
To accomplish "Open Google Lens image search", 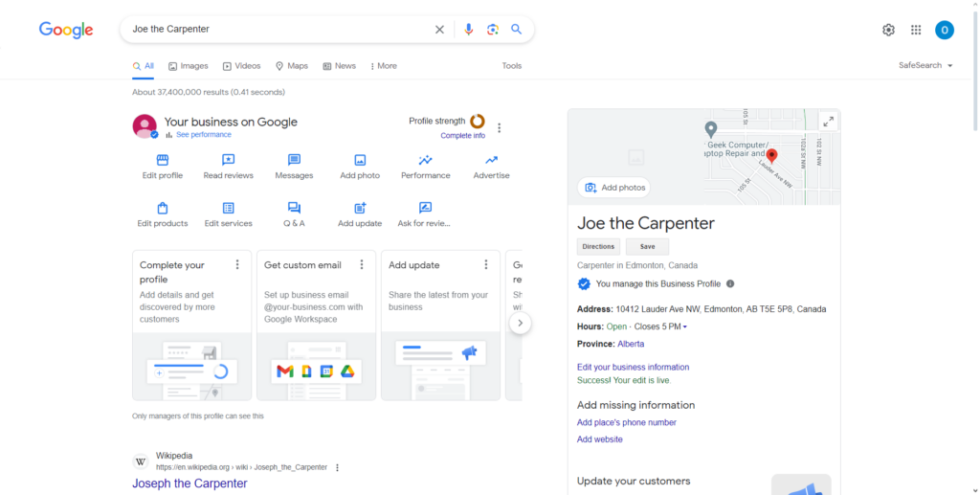I will pos(493,30).
